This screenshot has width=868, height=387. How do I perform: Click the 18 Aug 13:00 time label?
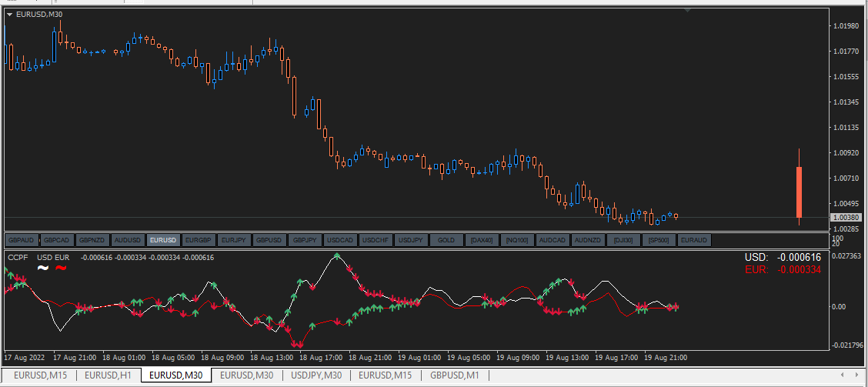271,358
